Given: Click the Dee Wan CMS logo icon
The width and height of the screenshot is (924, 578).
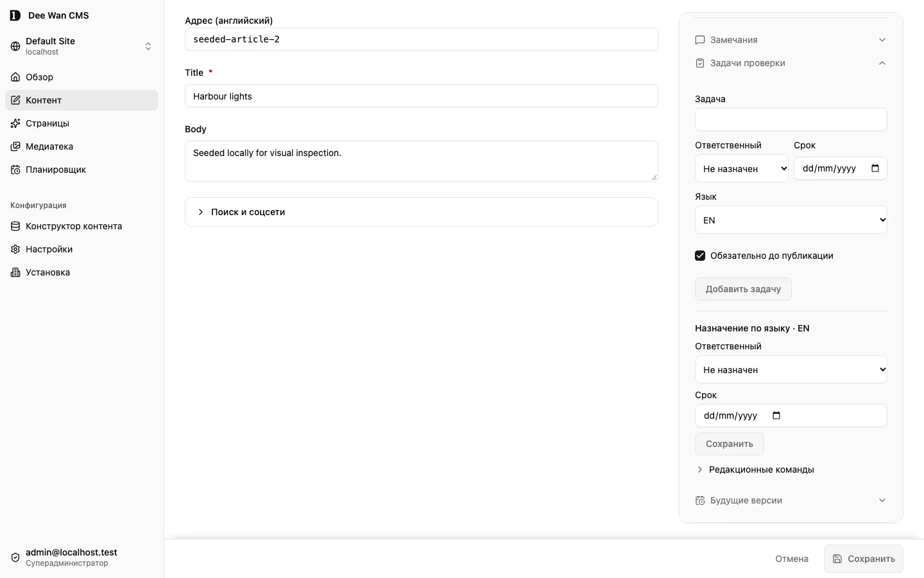Looking at the screenshot, I should (15, 15).
